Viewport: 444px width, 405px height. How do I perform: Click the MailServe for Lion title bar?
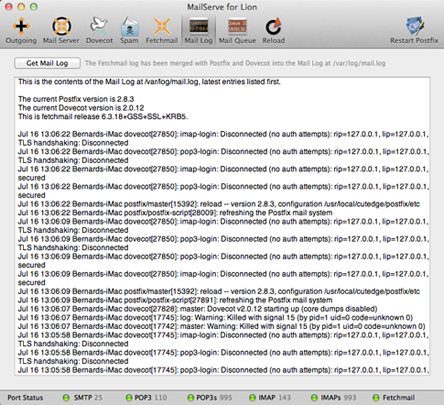tap(222, 7)
